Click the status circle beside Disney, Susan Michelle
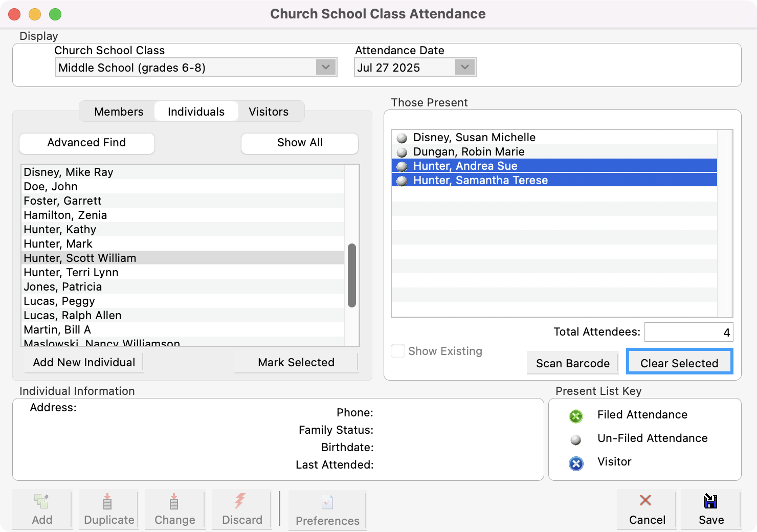Viewport: 757px width, 532px height. tap(402, 137)
